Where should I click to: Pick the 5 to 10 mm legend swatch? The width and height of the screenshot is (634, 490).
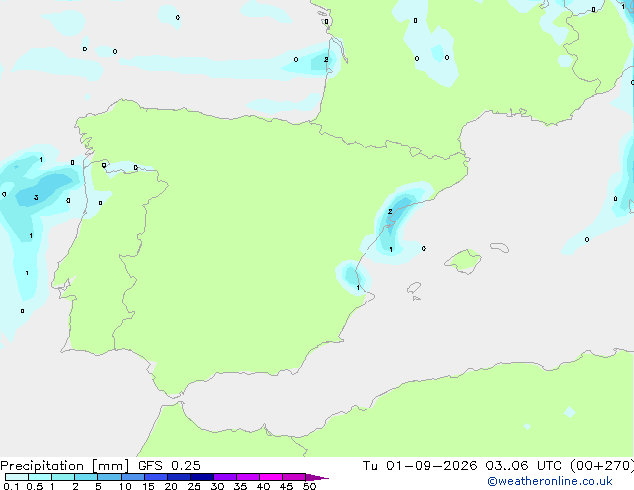pos(109,477)
